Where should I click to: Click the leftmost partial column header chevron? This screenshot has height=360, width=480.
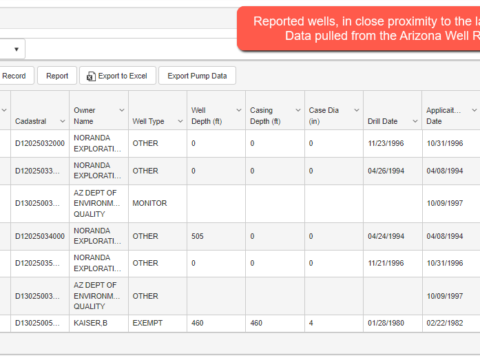[4, 110]
